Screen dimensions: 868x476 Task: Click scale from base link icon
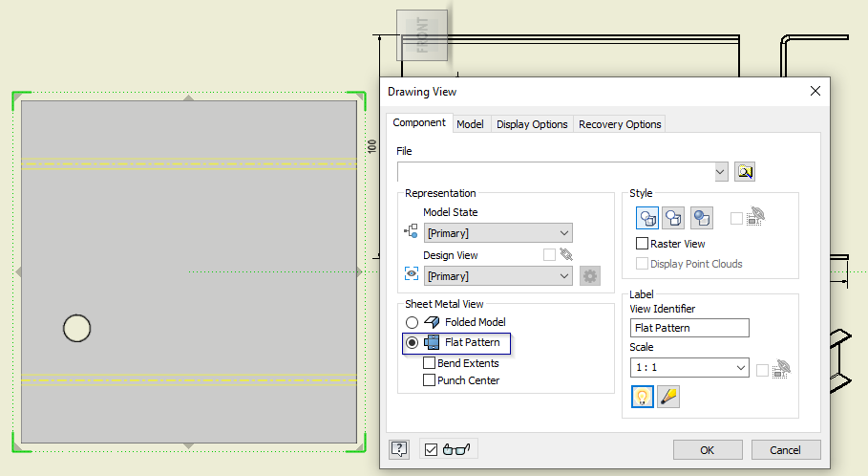782,369
